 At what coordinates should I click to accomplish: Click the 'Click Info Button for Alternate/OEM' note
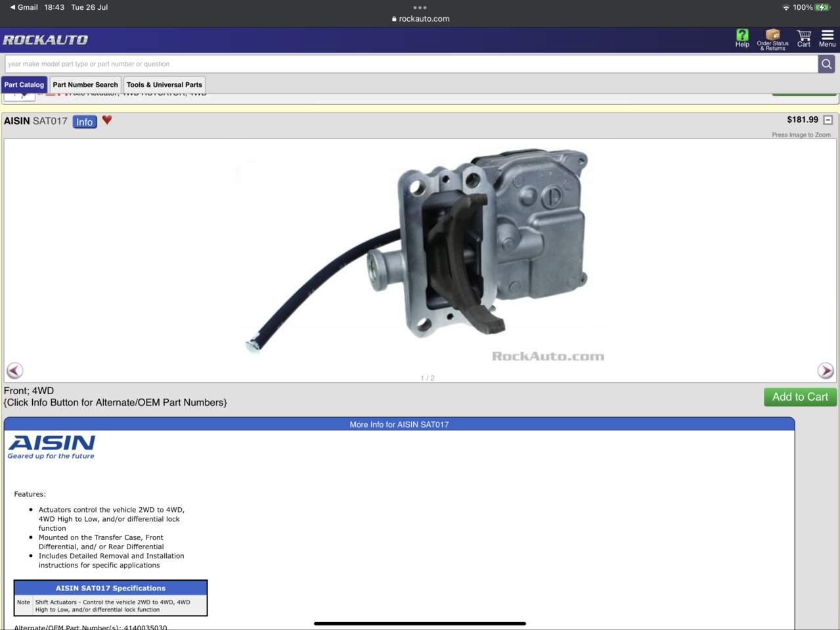coord(116,403)
